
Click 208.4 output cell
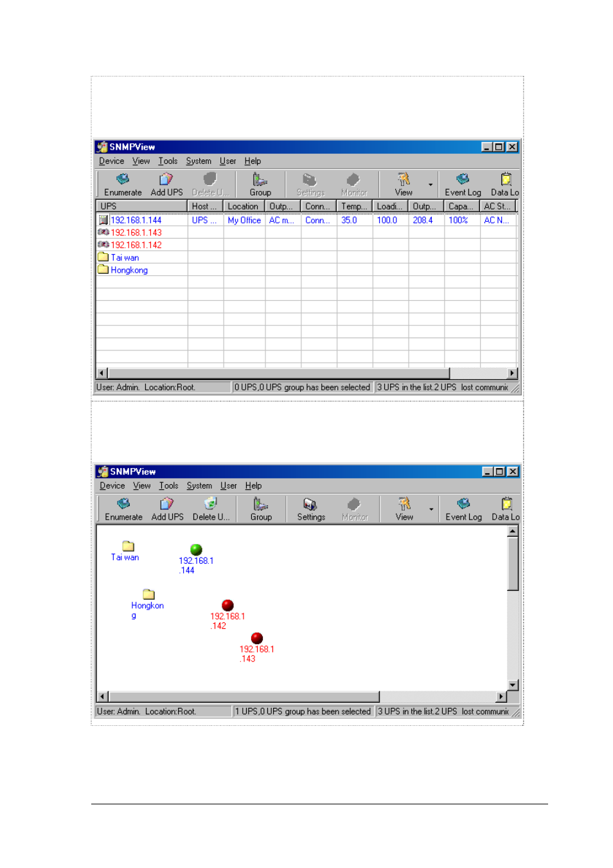[426, 220]
